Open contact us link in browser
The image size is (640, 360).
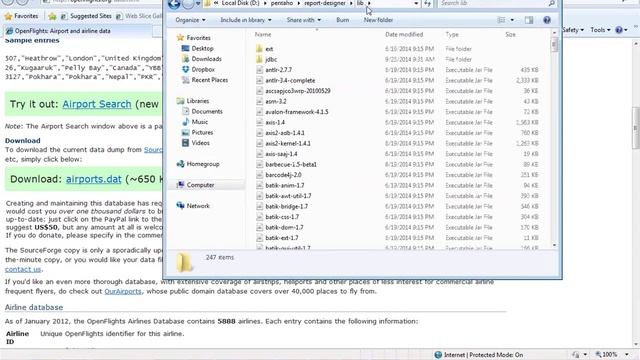[x=23, y=269]
